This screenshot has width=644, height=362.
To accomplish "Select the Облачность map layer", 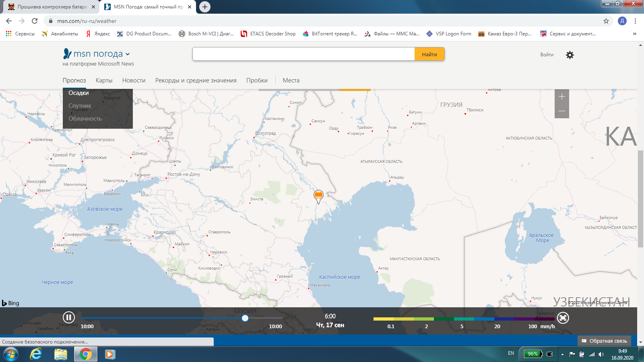I will 85,119.
